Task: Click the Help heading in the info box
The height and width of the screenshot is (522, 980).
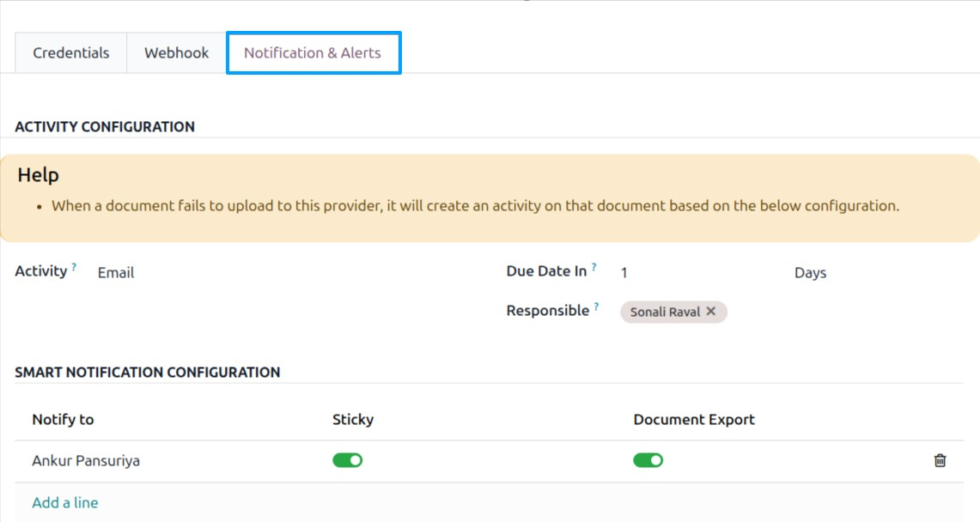Action: click(38, 175)
